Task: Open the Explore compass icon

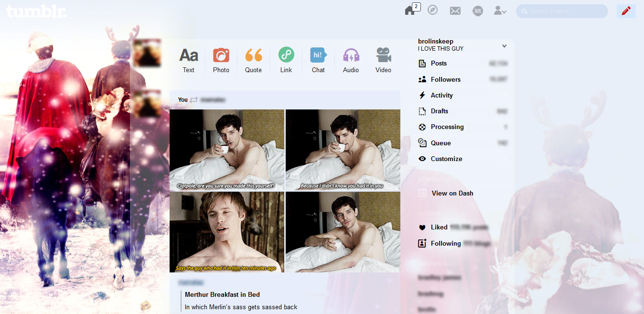Action: [432, 10]
